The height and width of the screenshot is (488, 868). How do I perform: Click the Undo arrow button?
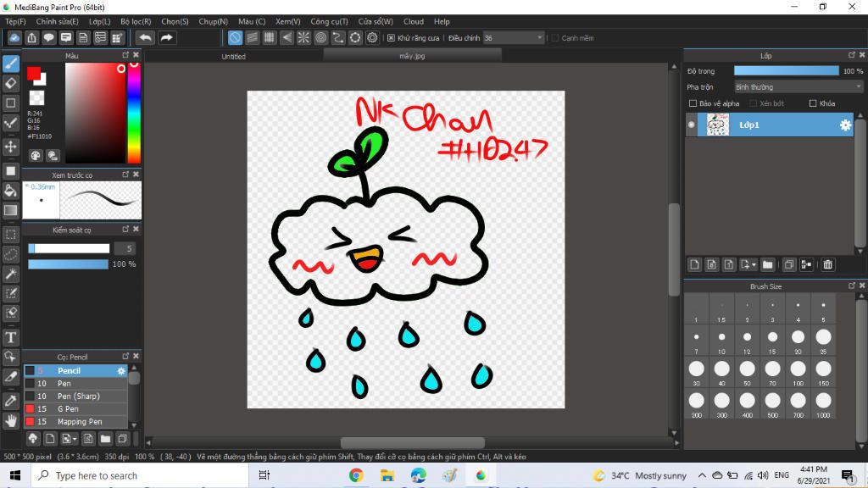tap(145, 37)
